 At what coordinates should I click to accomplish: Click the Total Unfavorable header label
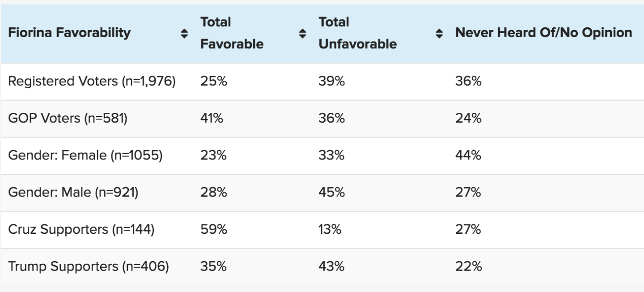pyautogui.click(x=357, y=33)
